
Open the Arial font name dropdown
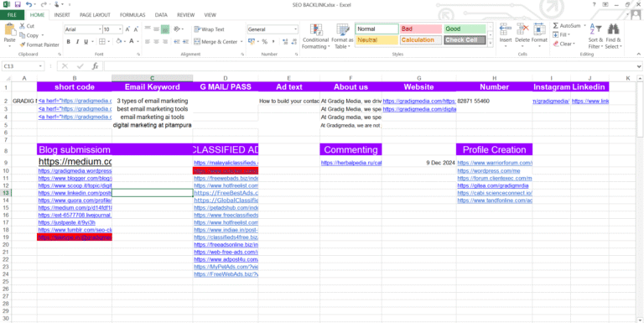point(100,29)
